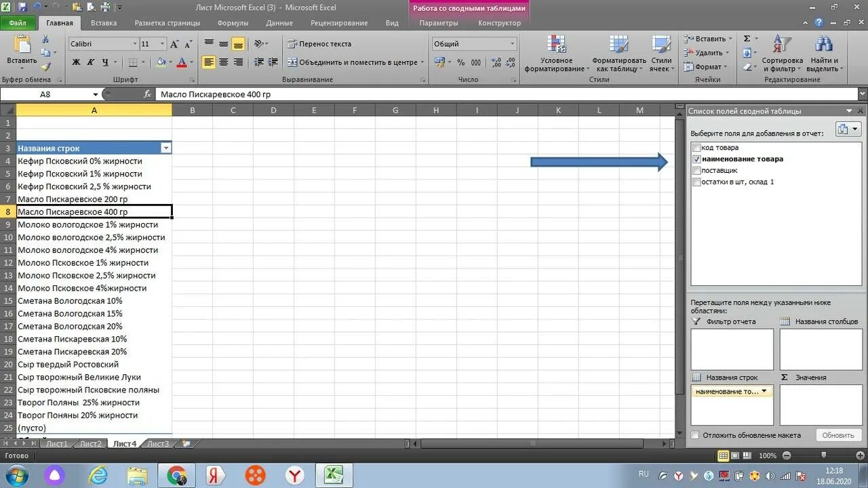Open the 'Названия строк' filter dropdown in A3
The height and width of the screenshot is (488, 868).
click(166, 148)
